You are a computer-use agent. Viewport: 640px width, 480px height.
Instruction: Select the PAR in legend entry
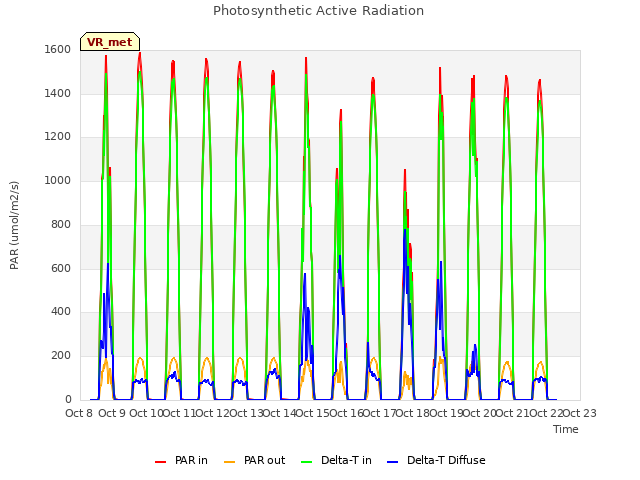pyautogui.click(x=181, y=460)
